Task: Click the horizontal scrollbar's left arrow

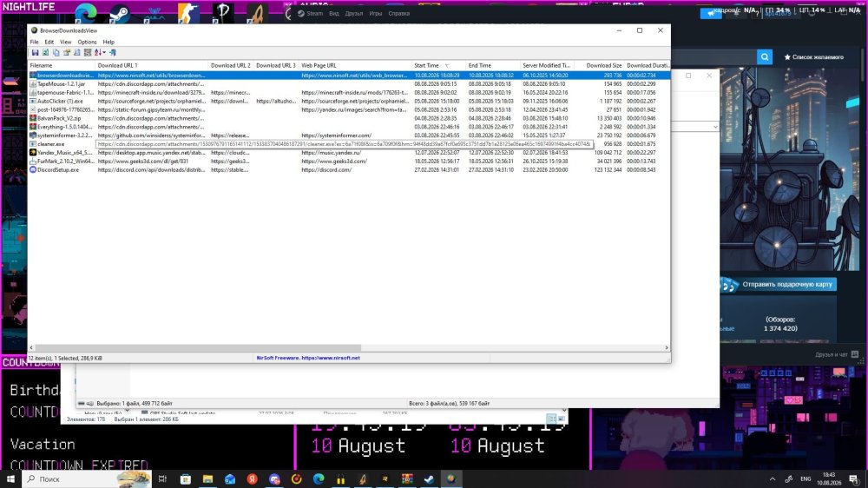Action: pyautogui.click(x=31, y=348)
